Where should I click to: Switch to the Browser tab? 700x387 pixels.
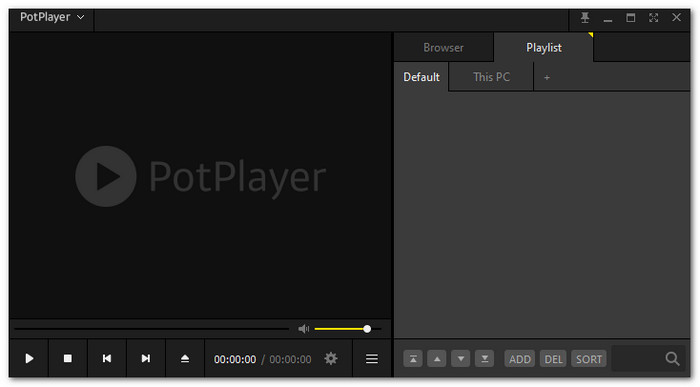pos(443,47)
